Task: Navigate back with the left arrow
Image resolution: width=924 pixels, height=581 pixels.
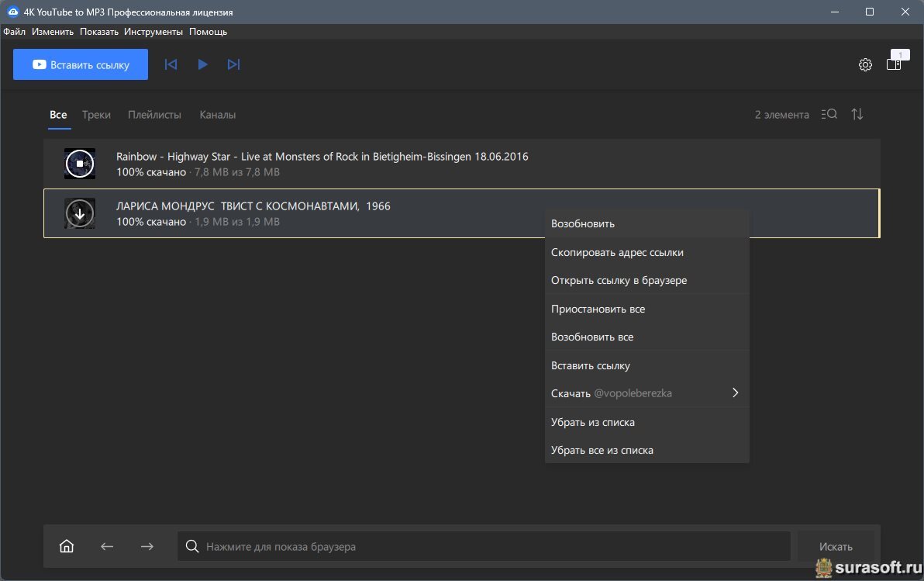Action: (x=107, y=546)
